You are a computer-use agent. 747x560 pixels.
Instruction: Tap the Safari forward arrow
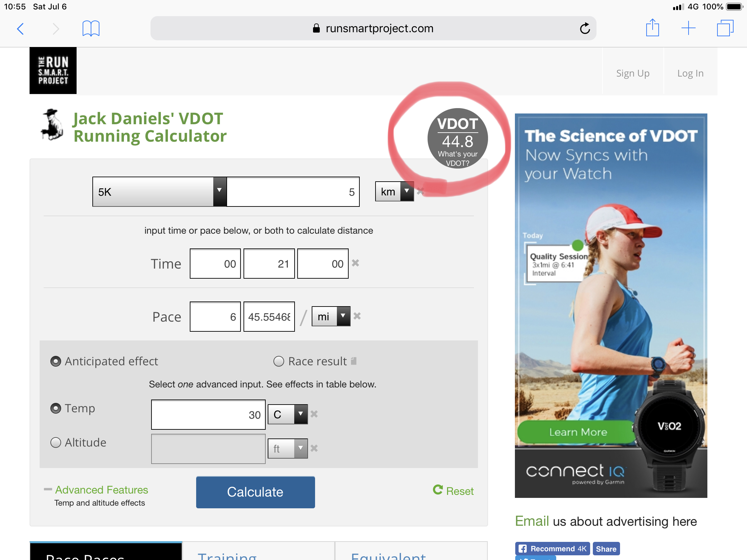click(56, 29)
